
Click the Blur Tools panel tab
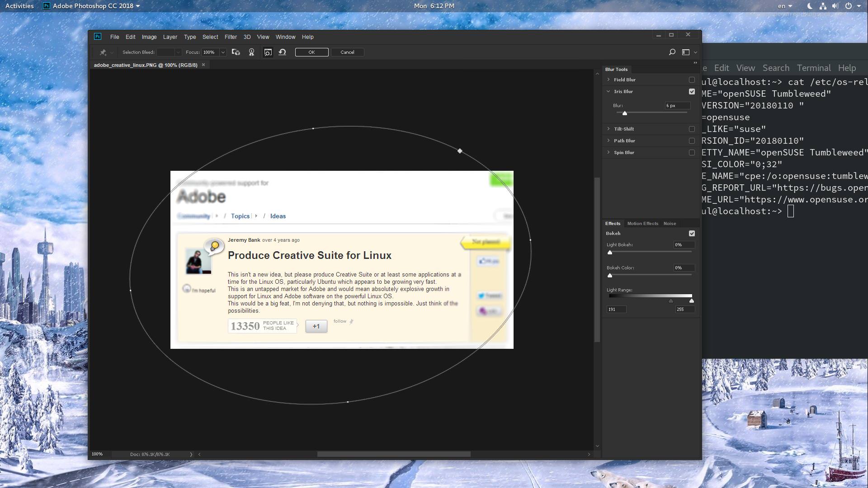pos(616,70)
